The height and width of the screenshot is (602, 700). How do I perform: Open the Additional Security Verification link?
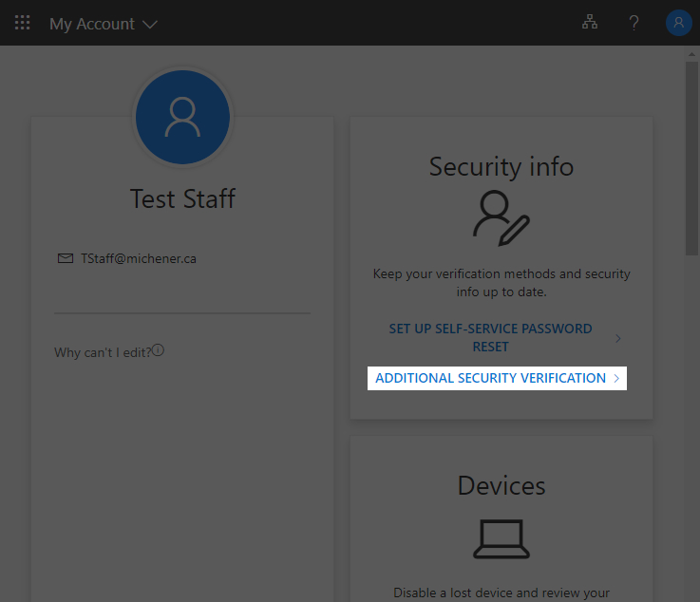[x=490, y=378]
